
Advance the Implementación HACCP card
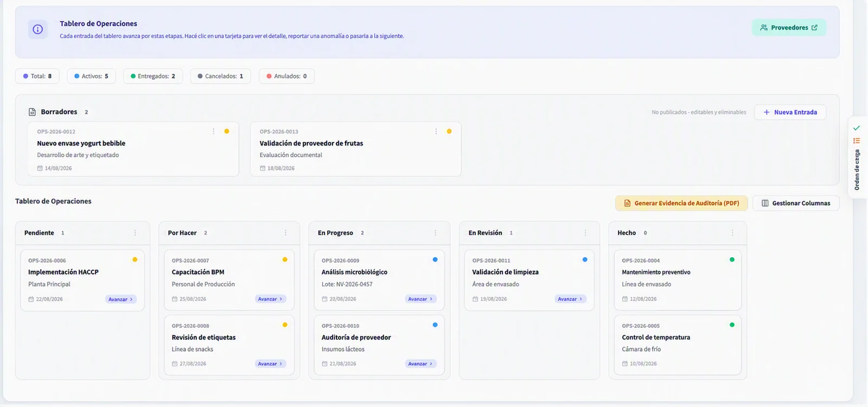click(x=120, y=300)
